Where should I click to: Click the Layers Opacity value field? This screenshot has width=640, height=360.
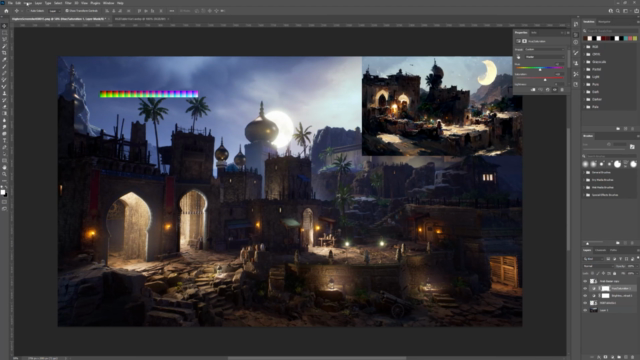(631, 266)
